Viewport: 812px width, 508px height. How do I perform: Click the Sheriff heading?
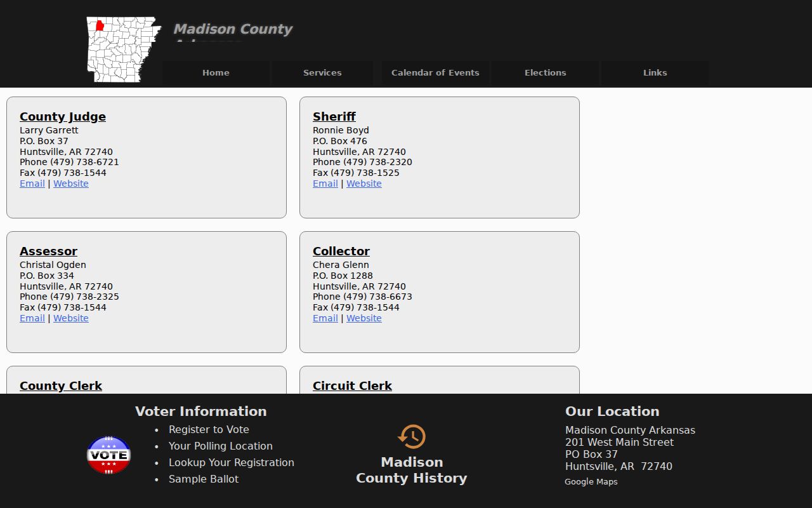(334, 117)
